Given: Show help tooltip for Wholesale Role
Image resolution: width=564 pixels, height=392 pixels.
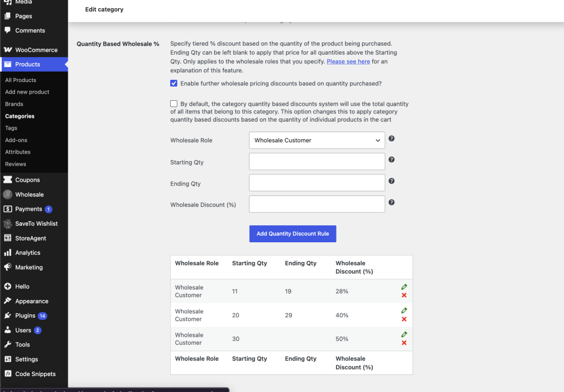Looking at the screenshot, I should [392, 138].
